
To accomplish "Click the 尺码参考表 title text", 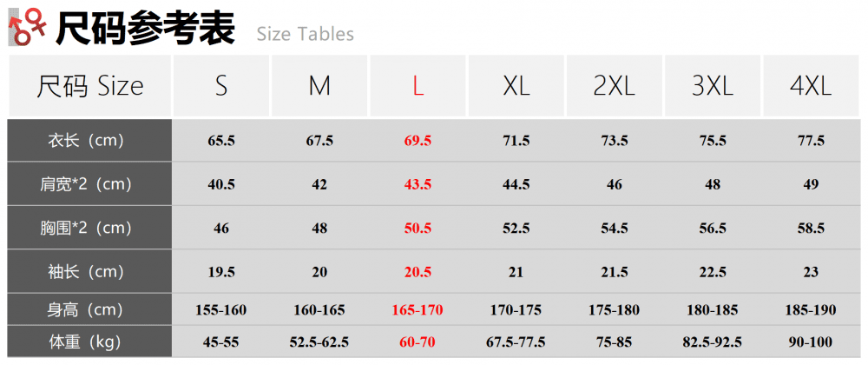I will pyautogui.click(x=145, y=28).
